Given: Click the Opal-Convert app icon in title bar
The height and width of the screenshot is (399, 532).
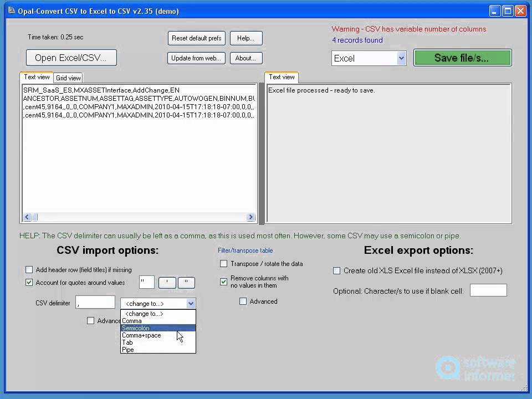Looking at the screenshot, I should click(11, 11).
